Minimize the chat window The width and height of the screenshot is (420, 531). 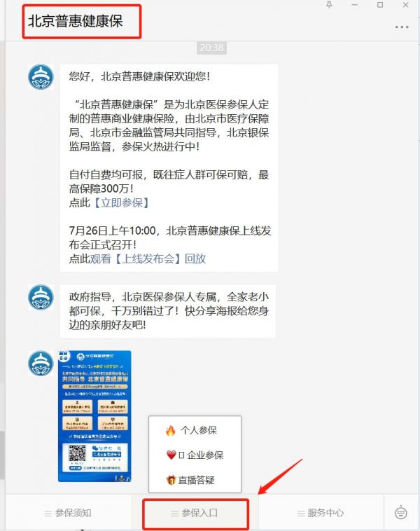[x=355, y=5]
